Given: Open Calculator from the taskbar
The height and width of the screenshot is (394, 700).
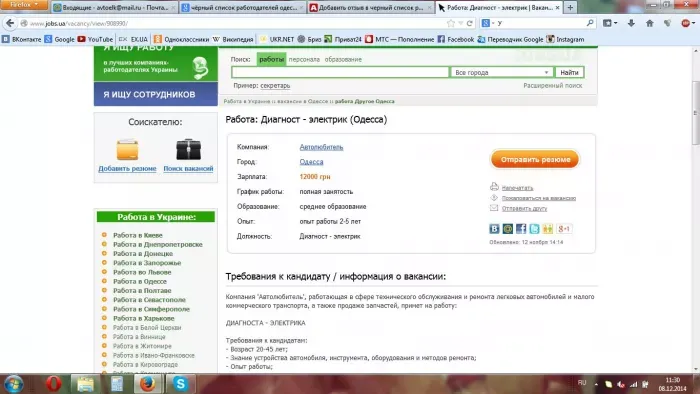Looking at the screenshot, I should 117,384.
